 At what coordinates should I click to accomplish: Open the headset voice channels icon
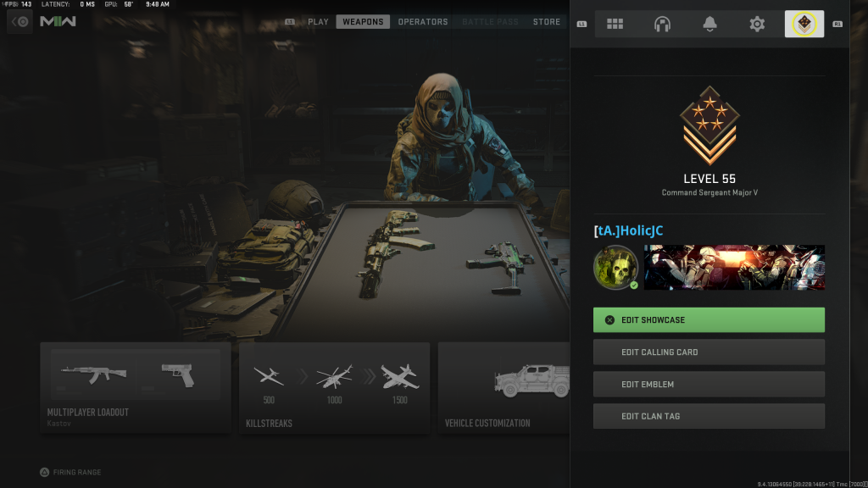[x=662, y=25]
